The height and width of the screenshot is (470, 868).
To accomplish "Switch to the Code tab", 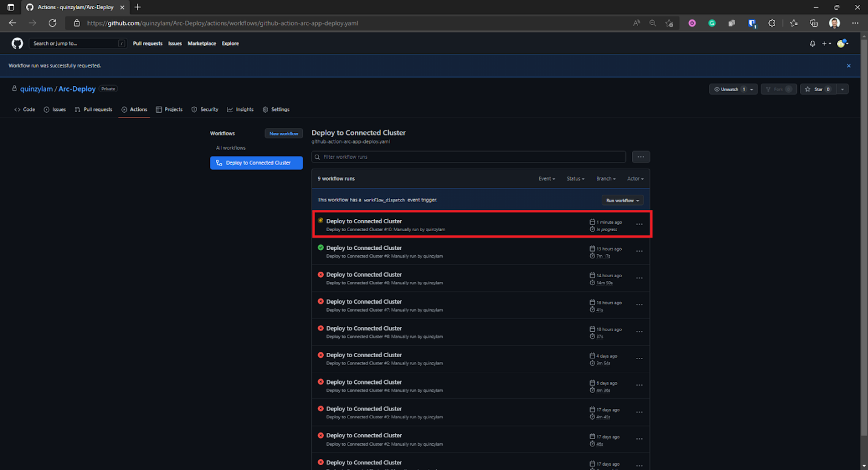I will tap(25, 110).
